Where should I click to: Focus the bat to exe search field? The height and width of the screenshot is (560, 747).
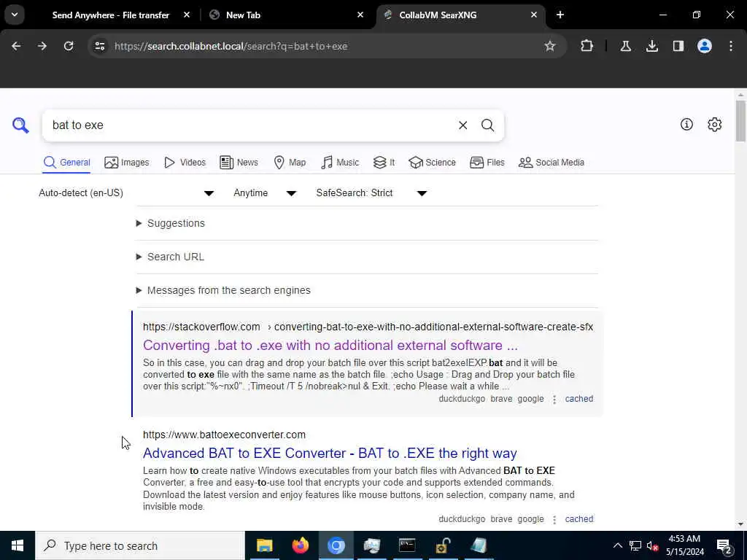tap(248, 125)
